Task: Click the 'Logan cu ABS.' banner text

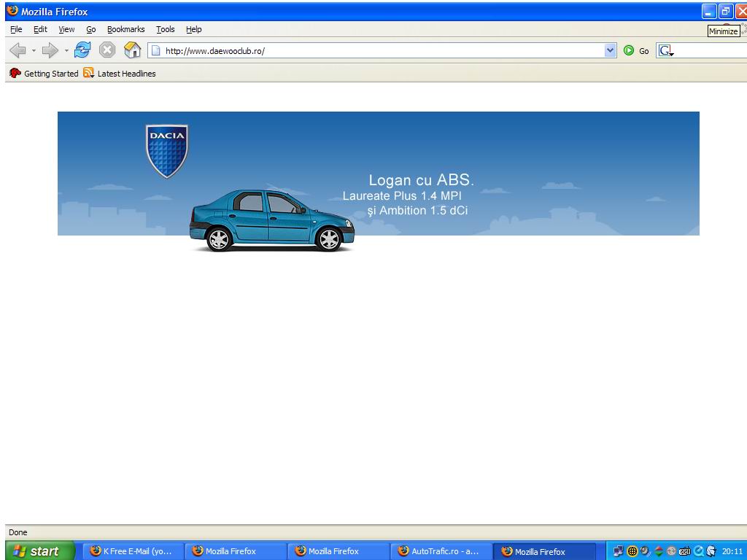Action: (421, 180)
